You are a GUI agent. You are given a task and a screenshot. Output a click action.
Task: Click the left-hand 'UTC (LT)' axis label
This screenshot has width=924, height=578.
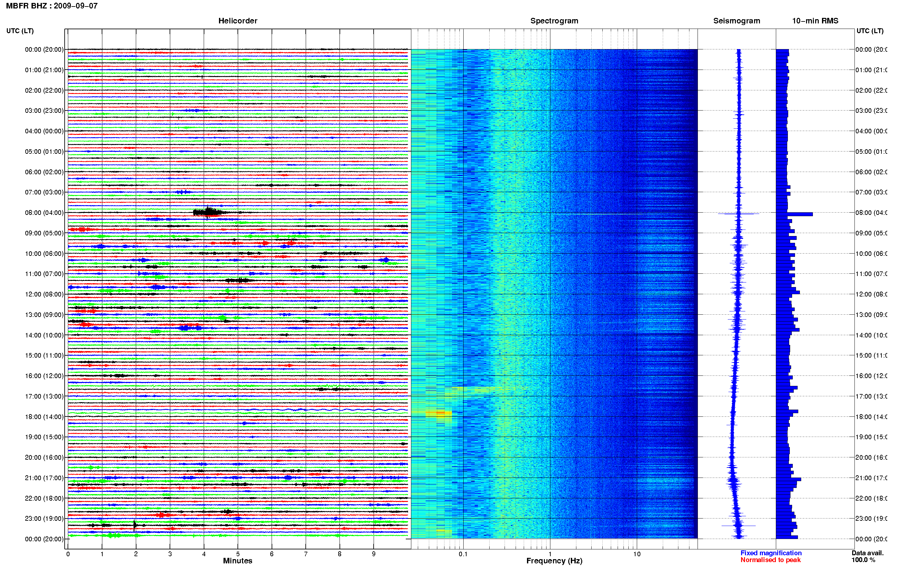click(20, 31)
